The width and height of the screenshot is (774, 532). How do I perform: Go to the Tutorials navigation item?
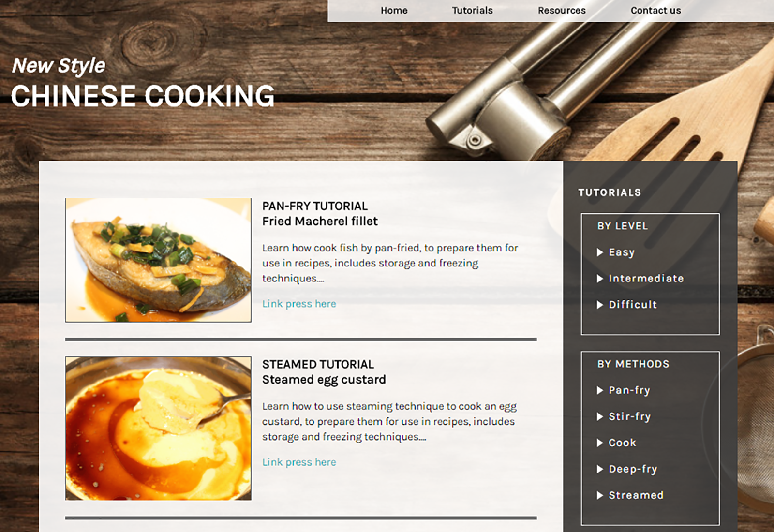click(472, 10)
